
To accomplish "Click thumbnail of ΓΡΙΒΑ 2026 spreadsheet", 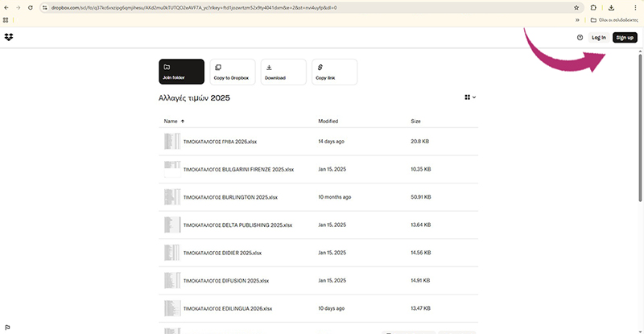I will pos(171,142).
